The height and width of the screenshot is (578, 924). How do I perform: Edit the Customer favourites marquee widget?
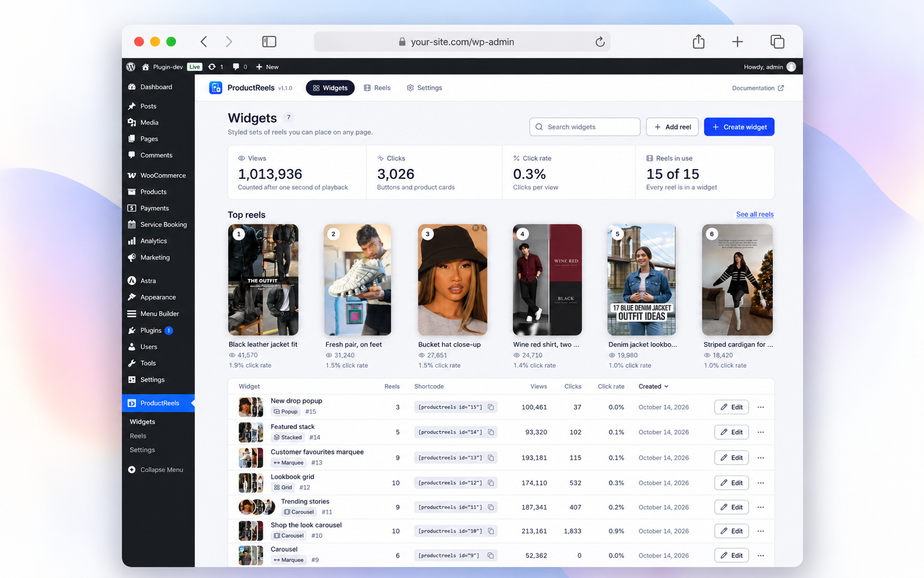732,458
